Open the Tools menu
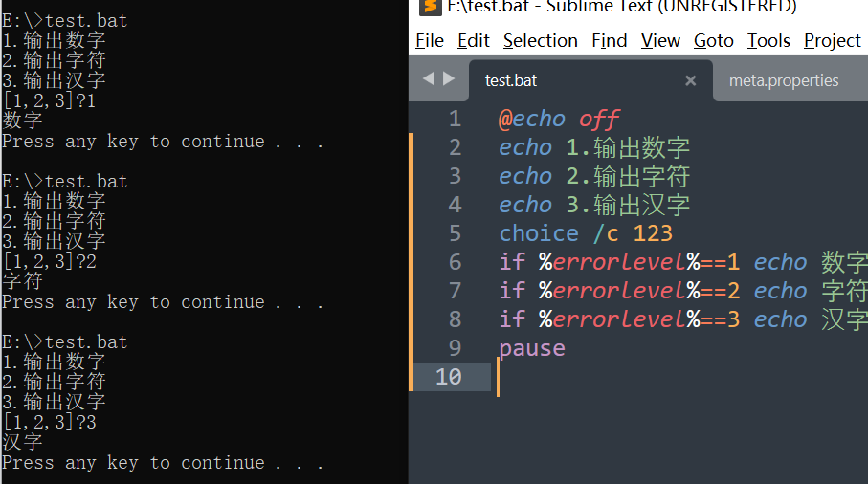Image resolution: width=868 pixels, height=484 pixels. (768, 41)
